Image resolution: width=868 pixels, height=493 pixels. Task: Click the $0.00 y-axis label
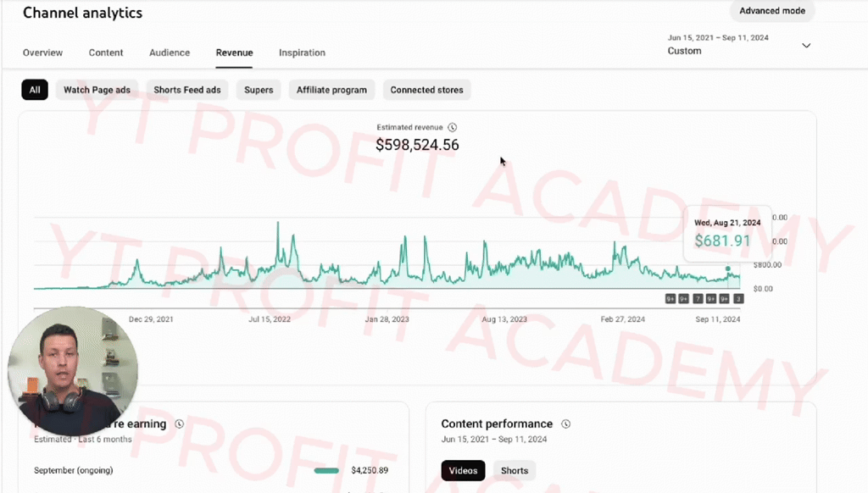(763, 289)
